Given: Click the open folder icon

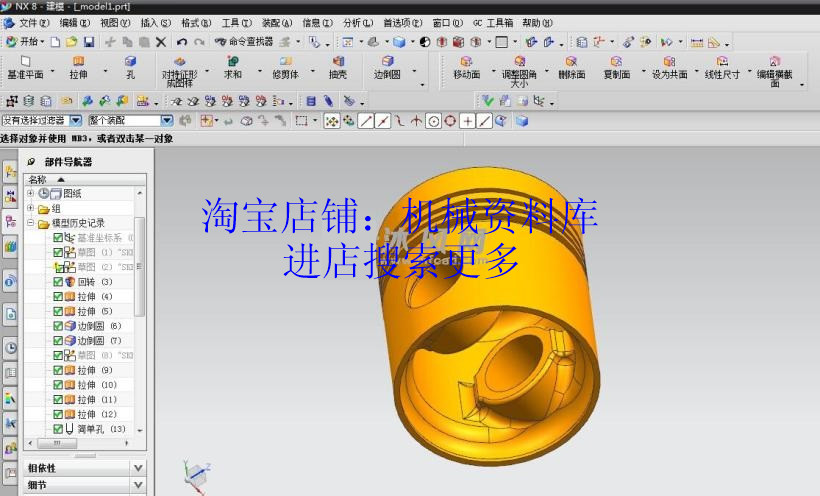Looking at the screenshot, I should click(x=72, y=42).
